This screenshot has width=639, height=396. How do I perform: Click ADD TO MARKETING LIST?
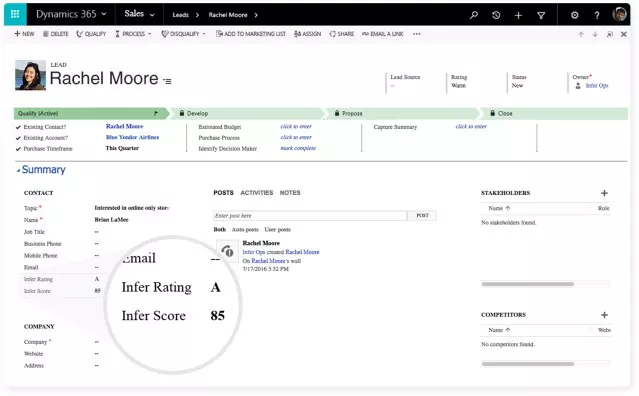click(x=251, y=34)
